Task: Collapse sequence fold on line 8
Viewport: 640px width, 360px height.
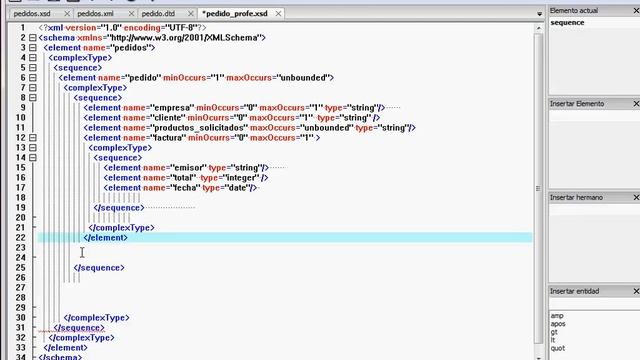Action: (x=33, y=98)
